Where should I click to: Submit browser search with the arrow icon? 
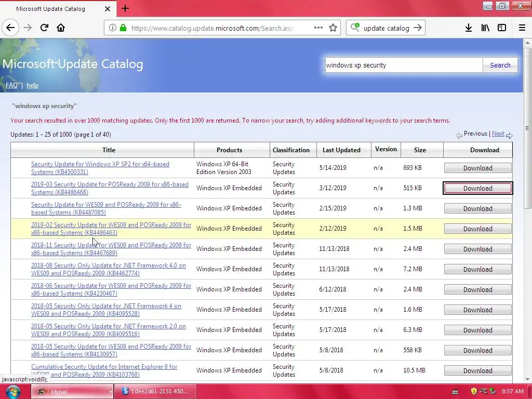(418, 28)
